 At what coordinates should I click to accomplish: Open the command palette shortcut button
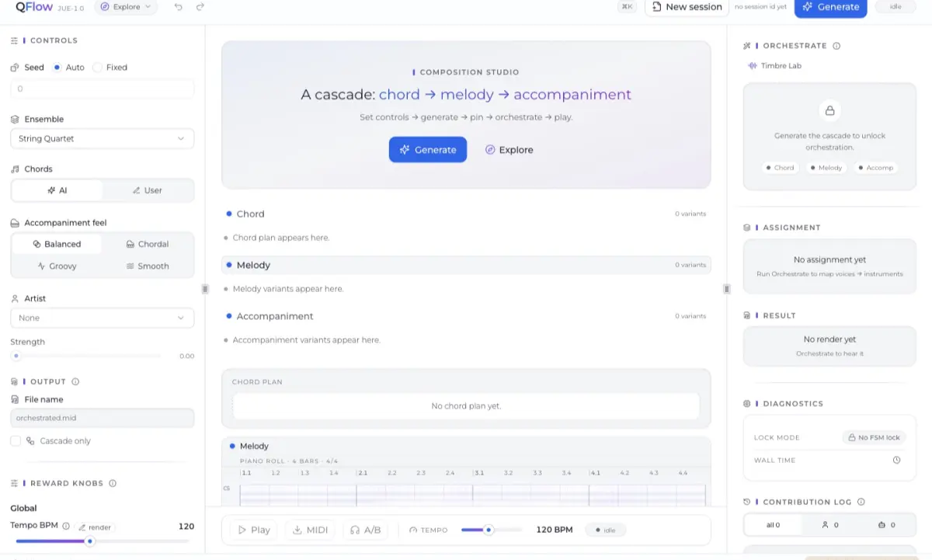(627, 7)
